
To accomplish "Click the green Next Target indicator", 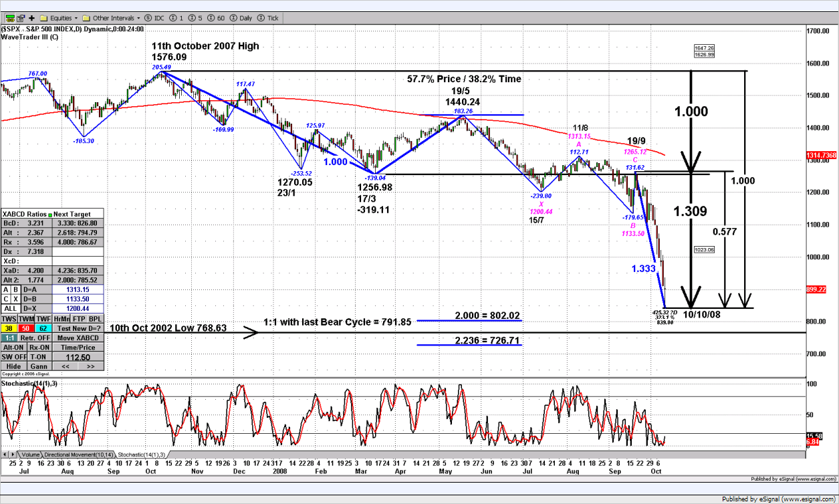I will tap(50, 215).
